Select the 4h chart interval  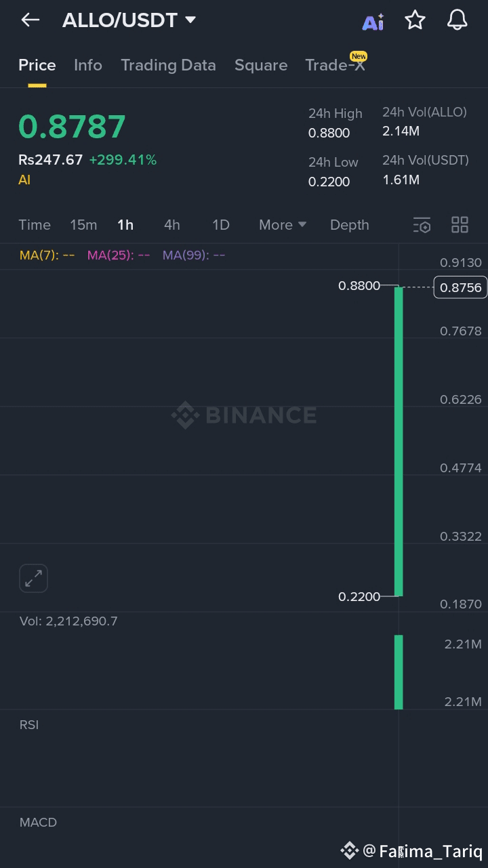click(172, 225)
